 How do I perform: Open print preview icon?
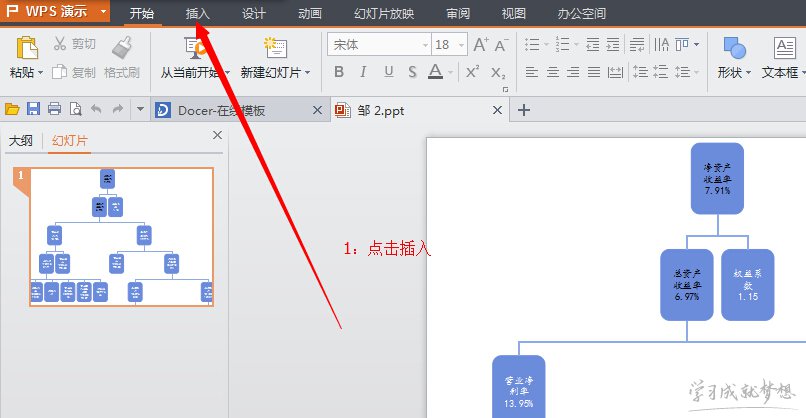(x=76, y=109)
